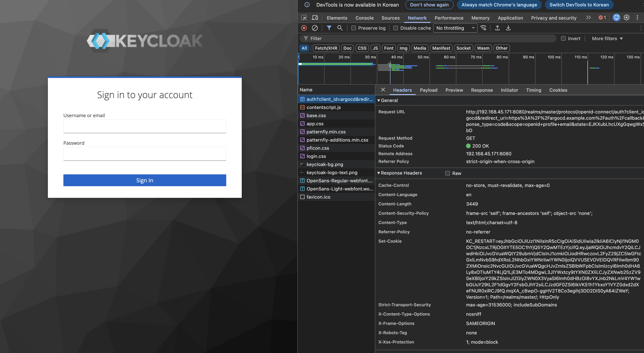Click the export HAR download icon
644x353 pixels.
click(x=508, y=28)
